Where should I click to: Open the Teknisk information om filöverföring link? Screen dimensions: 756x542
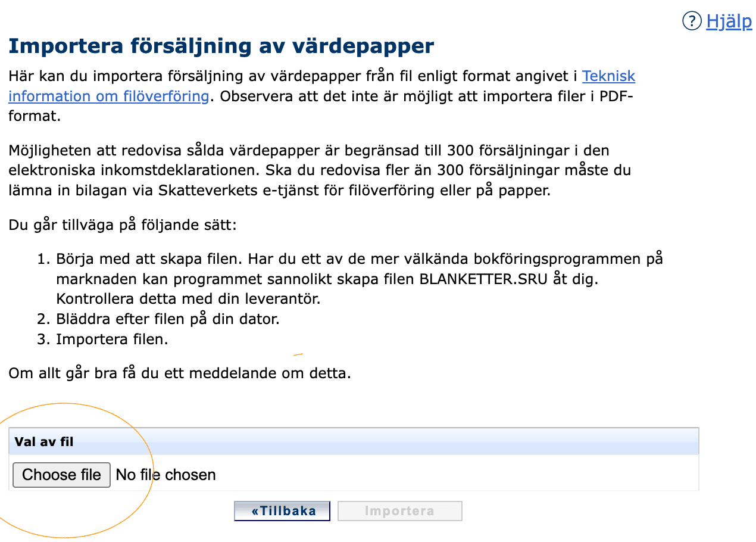coord(322,86)
